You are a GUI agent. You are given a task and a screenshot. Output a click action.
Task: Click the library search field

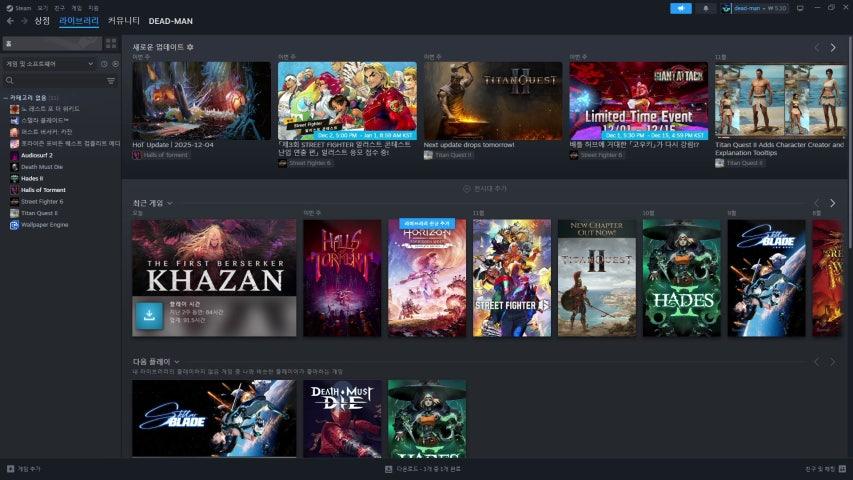[54, 81]
